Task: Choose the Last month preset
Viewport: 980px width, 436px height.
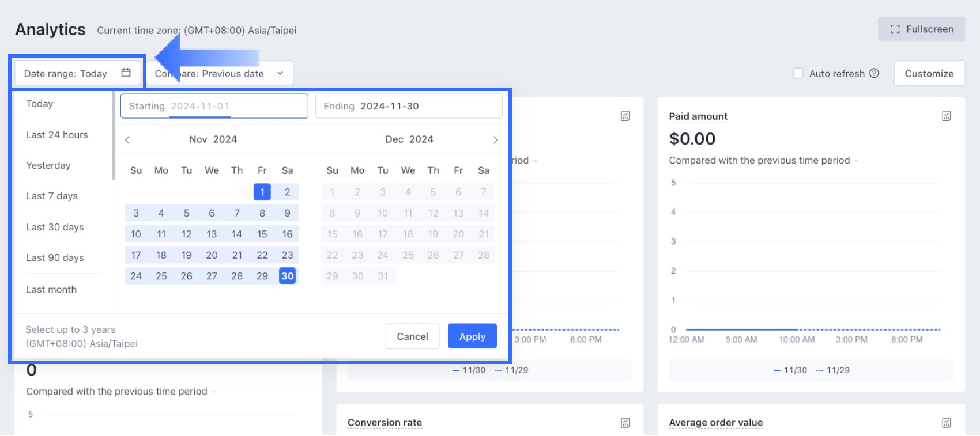Action: pyautogui.click(x=51, y=290)
